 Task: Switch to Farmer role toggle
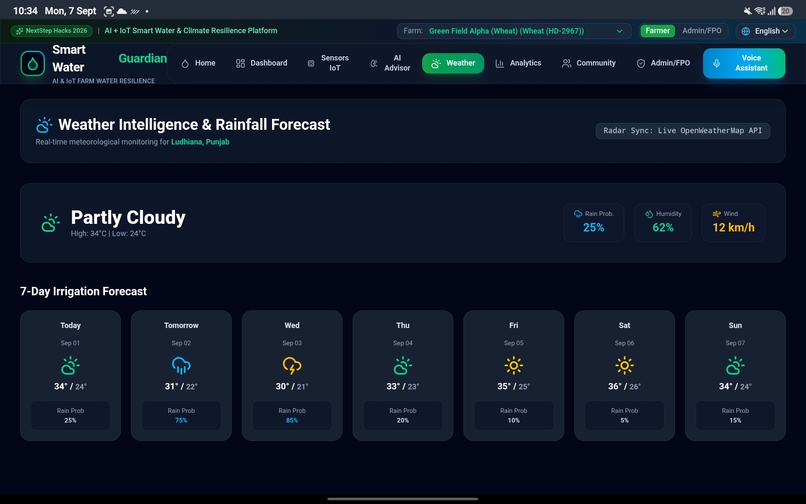tap(657, 31)
